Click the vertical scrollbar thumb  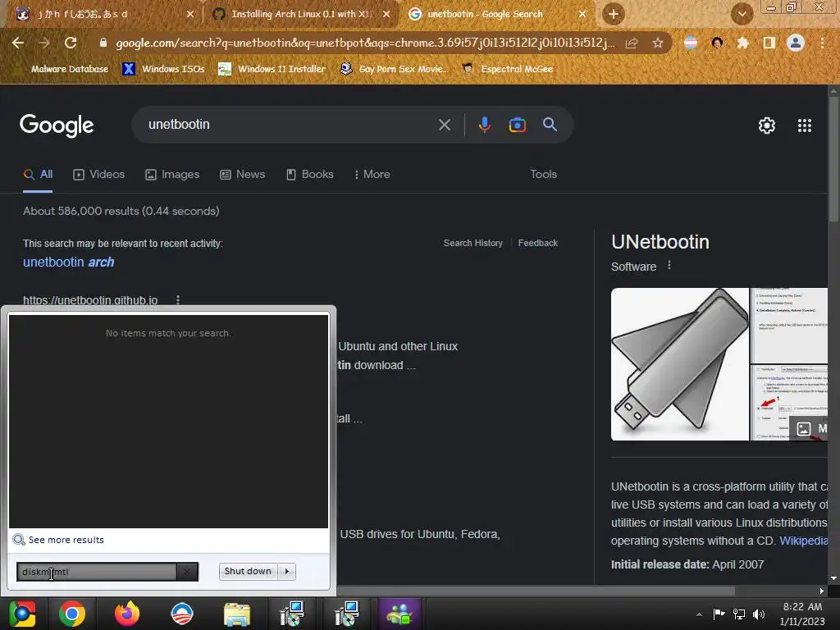pyautogui.click(x=833, y=158)
